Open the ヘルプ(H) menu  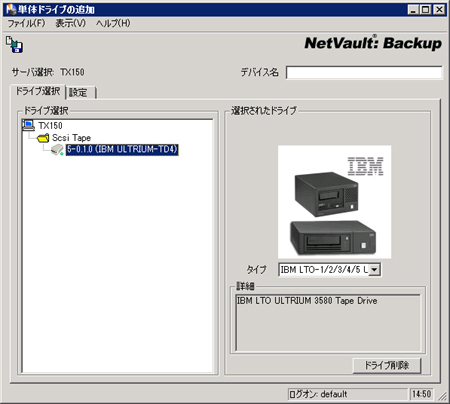(113, 23)
